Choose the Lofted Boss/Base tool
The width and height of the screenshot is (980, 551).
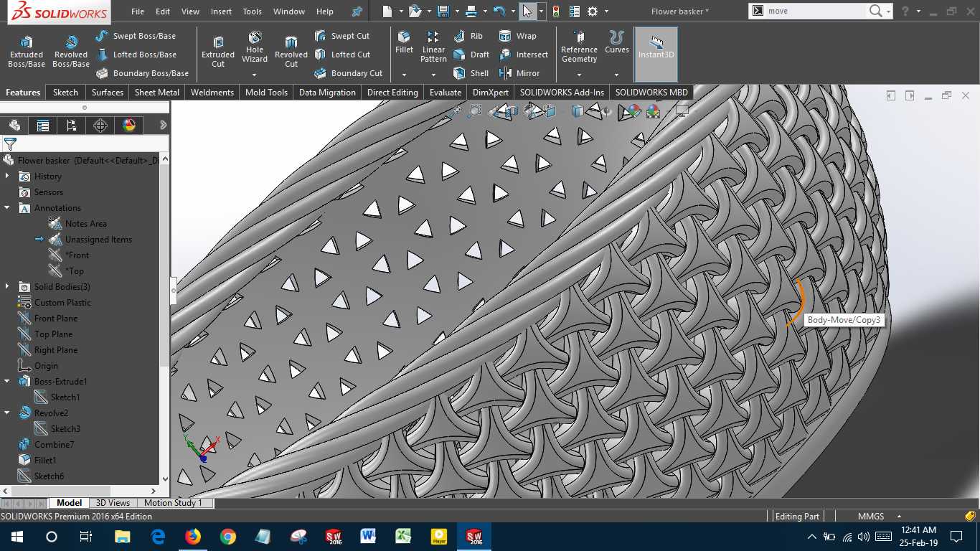[x=136, y=55]
